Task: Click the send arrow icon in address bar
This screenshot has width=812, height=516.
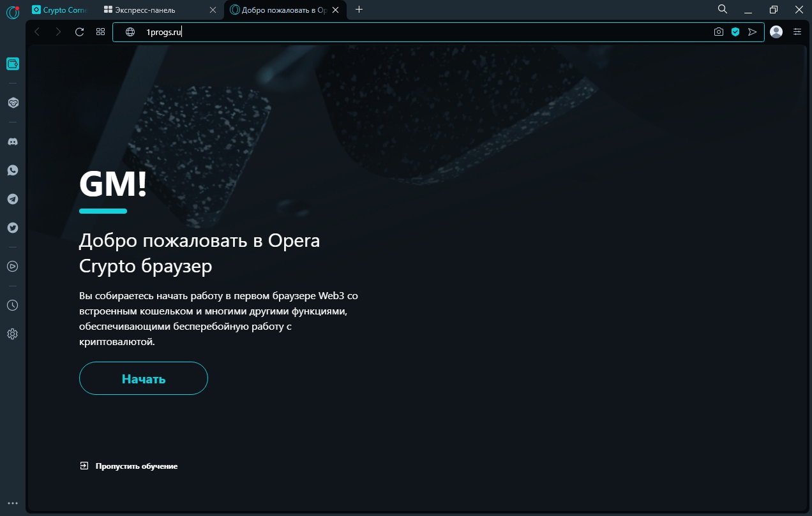Action: (x=753, y=32)
